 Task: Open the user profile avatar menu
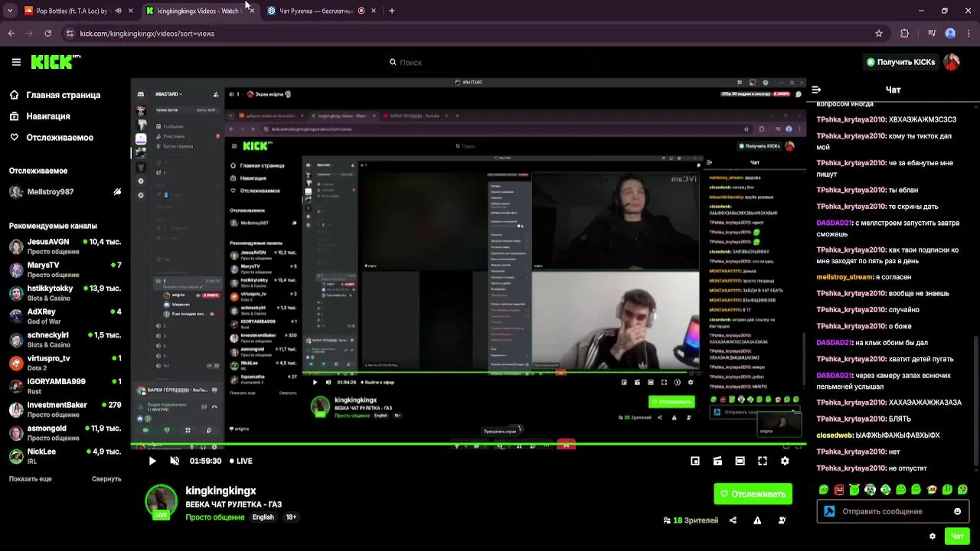[x=952, y=62]
